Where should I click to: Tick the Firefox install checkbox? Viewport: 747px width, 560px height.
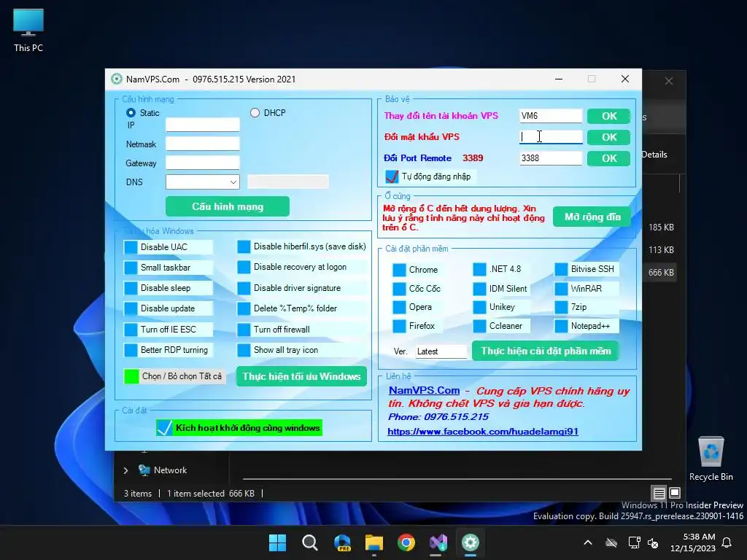[399, 326]
